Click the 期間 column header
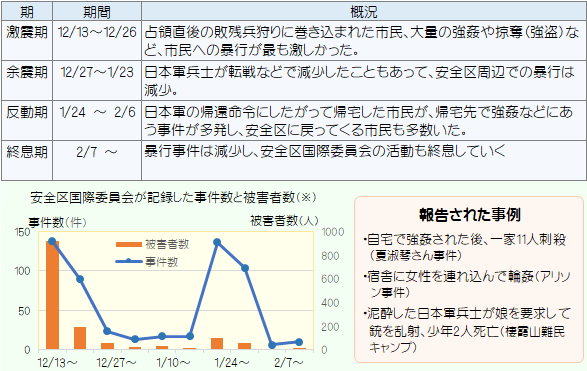 tap(97, 12)
